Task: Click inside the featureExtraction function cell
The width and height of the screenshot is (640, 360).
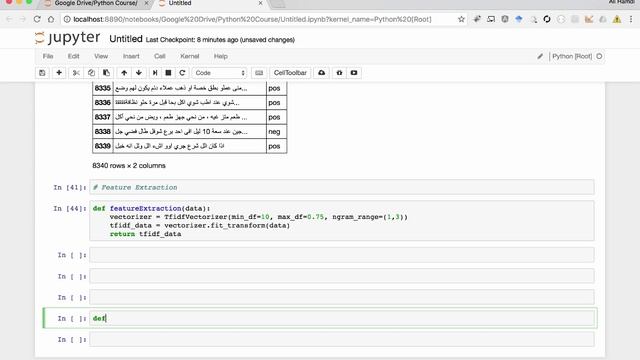Action: tap(342, 221)
